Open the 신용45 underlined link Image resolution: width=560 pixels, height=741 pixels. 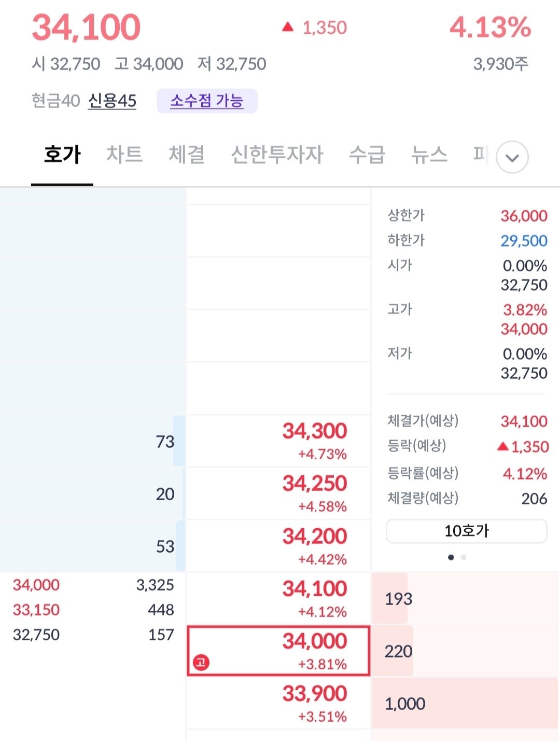pyautogui.click(x=112, y=101)
